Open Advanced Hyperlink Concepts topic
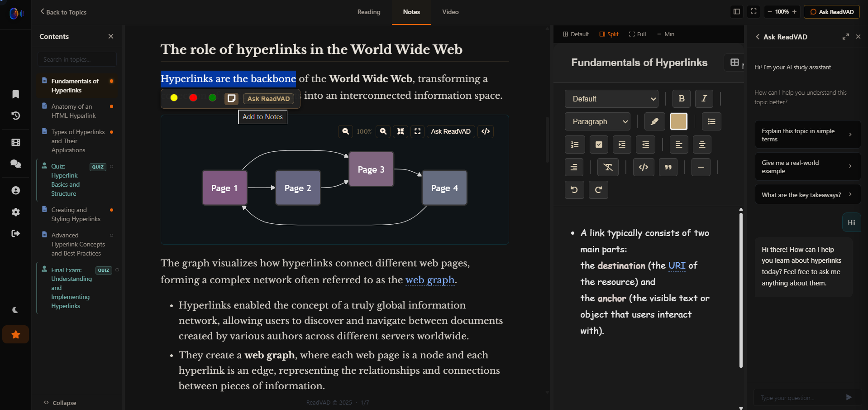The height and width of the screenshot is (410, 868). click(x=77, y=244)
